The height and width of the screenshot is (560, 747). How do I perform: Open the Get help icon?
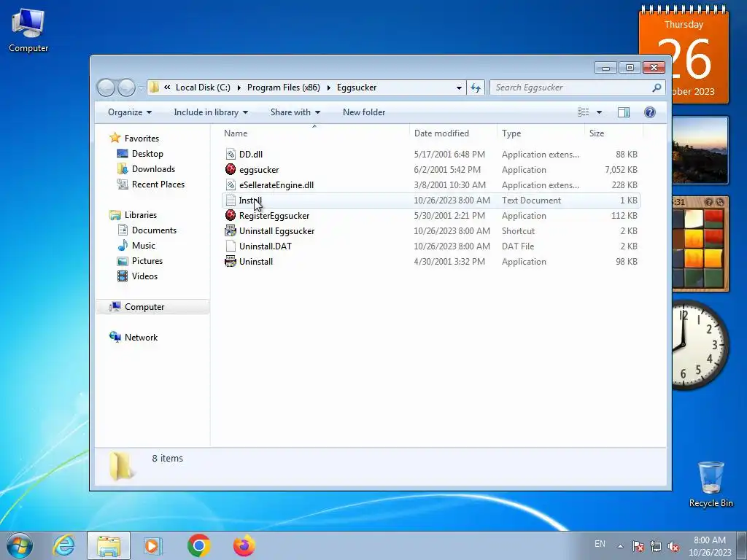(649, 112)
